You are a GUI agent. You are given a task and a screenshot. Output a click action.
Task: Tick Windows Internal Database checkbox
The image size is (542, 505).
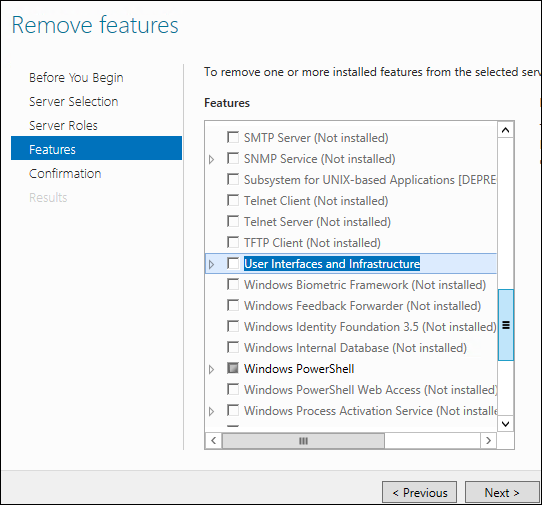pos(233,347)
